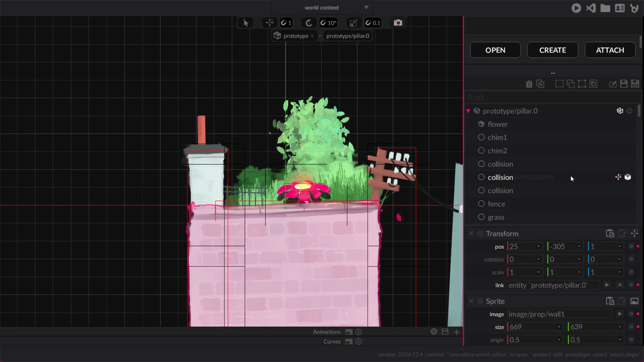Select the fence entity in tree
Image resolution: width=644 pixels, height=362 pixels.
click(x=496, y=204)
